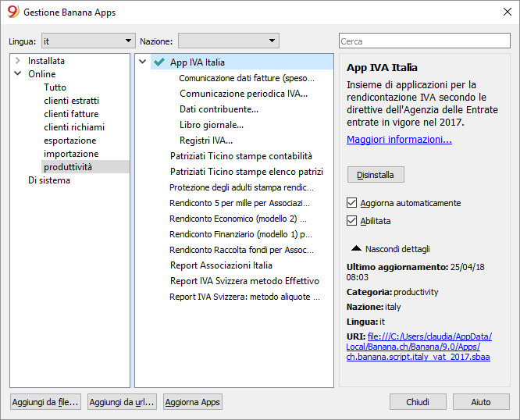Select Comunicazione periodica IVA entry
Screen dimensions: 520x420
[244, 94]
